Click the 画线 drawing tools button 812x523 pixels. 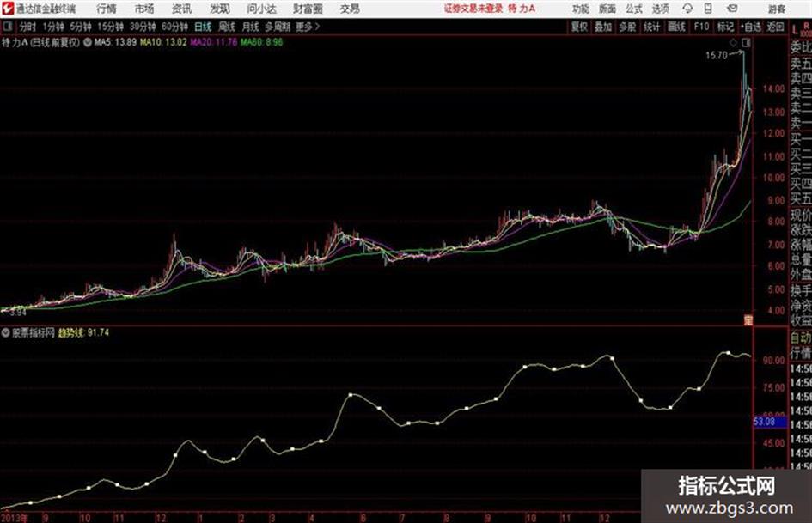(x=677, y=27)
